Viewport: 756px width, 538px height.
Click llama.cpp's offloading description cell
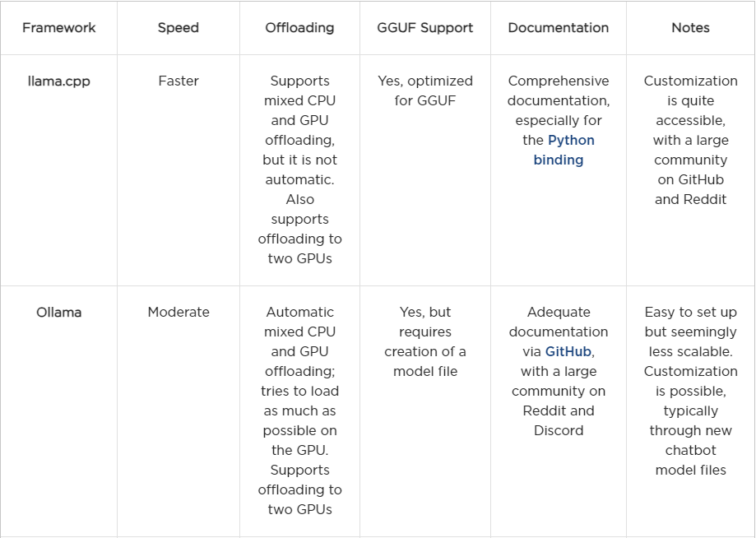(299, 169)
